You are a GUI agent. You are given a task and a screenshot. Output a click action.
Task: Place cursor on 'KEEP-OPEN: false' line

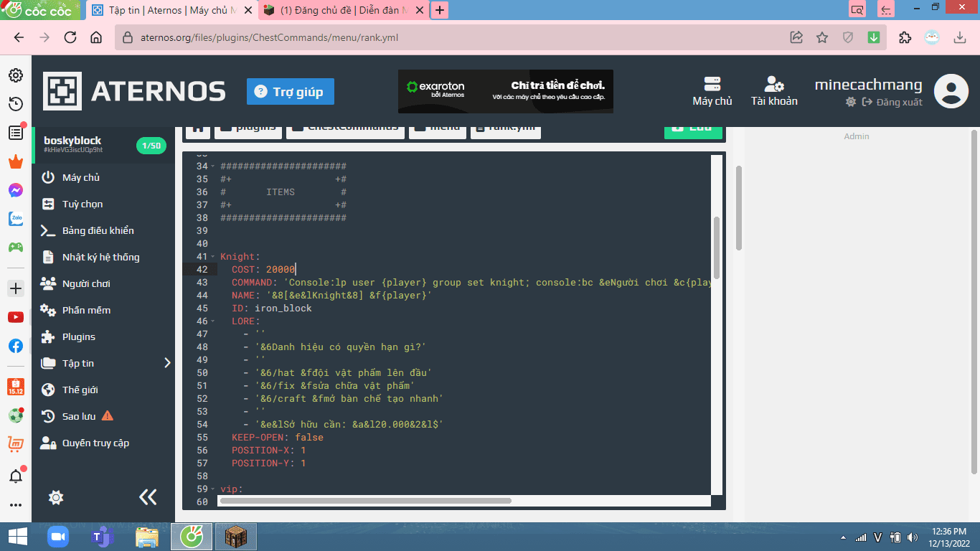click(x=278, y=438)
